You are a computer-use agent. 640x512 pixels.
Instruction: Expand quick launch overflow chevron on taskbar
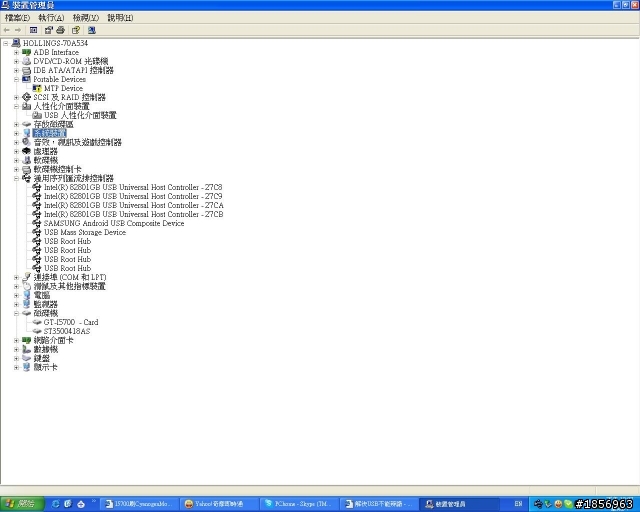[94, 501]
